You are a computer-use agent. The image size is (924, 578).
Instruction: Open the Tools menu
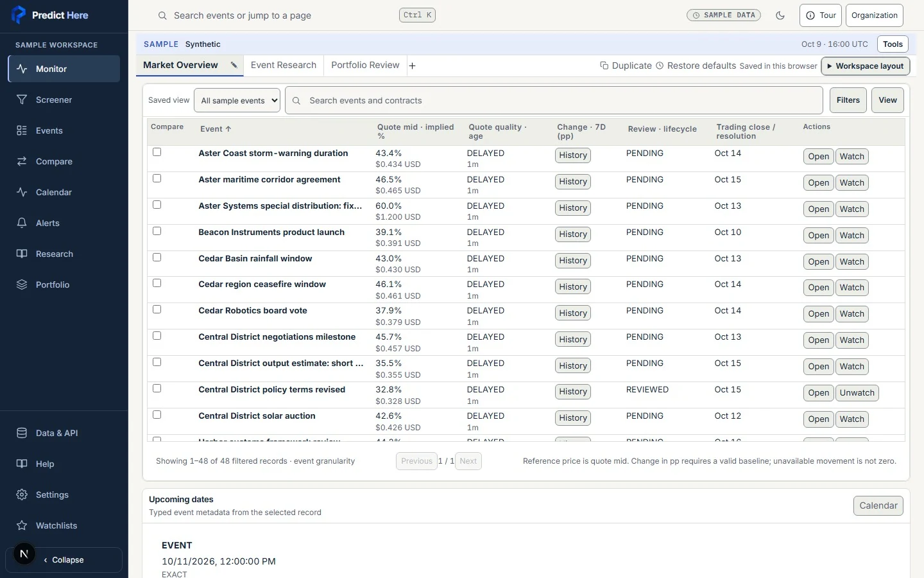tap(893, 44)
